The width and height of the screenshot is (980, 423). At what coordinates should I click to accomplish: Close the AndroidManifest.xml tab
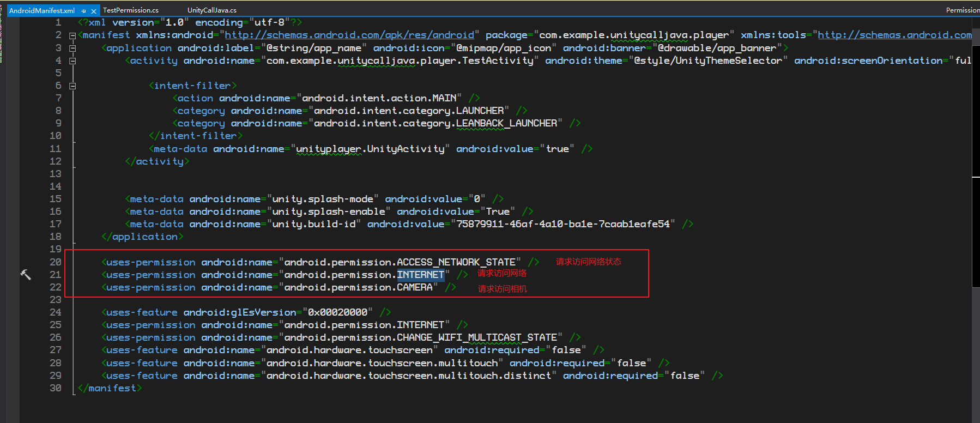94,11
